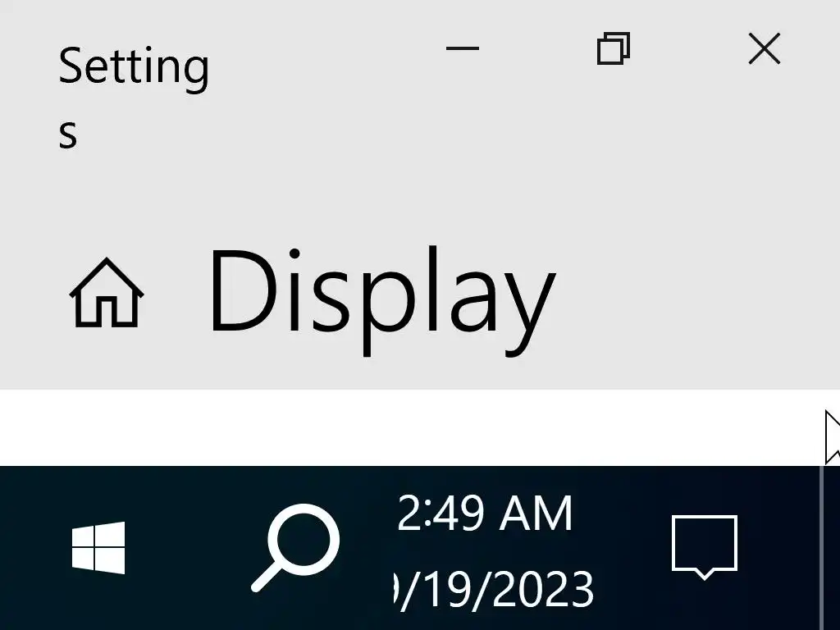Viewport: 840px width, 630px height.
Task: Click the Settings window title text
Action: (x=134, y=95)
